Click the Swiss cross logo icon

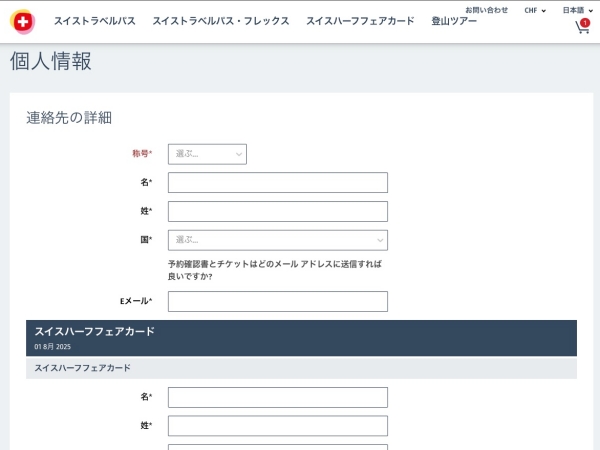[23, 21]
